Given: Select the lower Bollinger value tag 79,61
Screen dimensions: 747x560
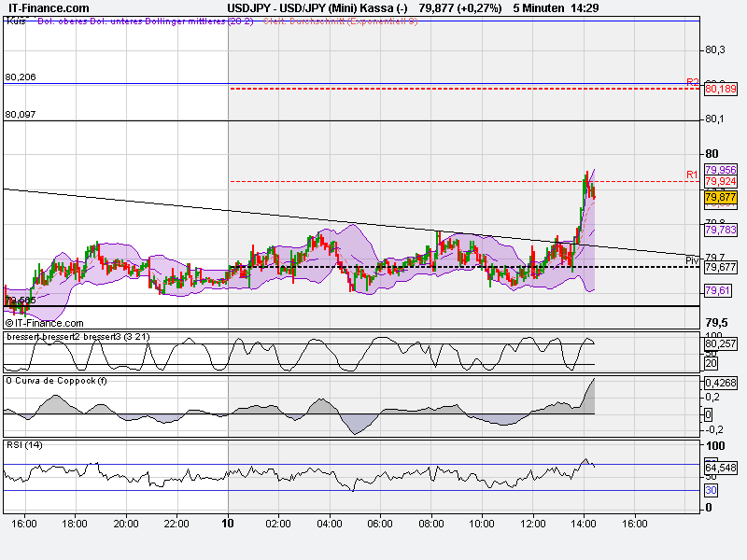Looking at the screenshot, I should pos(717,291).
